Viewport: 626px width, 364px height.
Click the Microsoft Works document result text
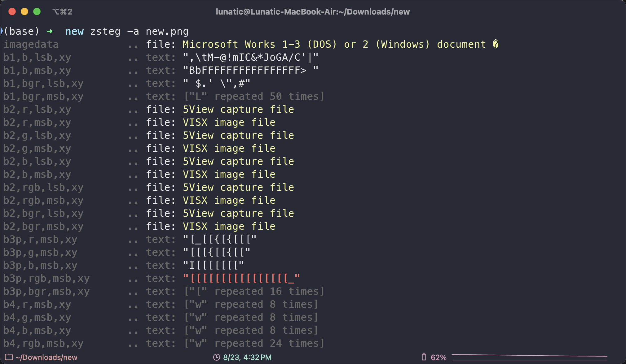[334, 44]
